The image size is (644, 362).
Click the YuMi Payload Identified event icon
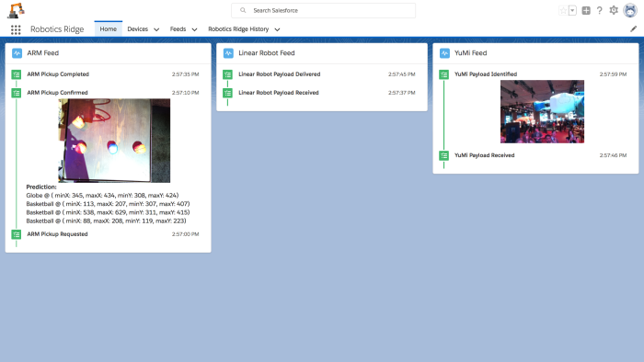pyautogui.click(x=444, y=74)
